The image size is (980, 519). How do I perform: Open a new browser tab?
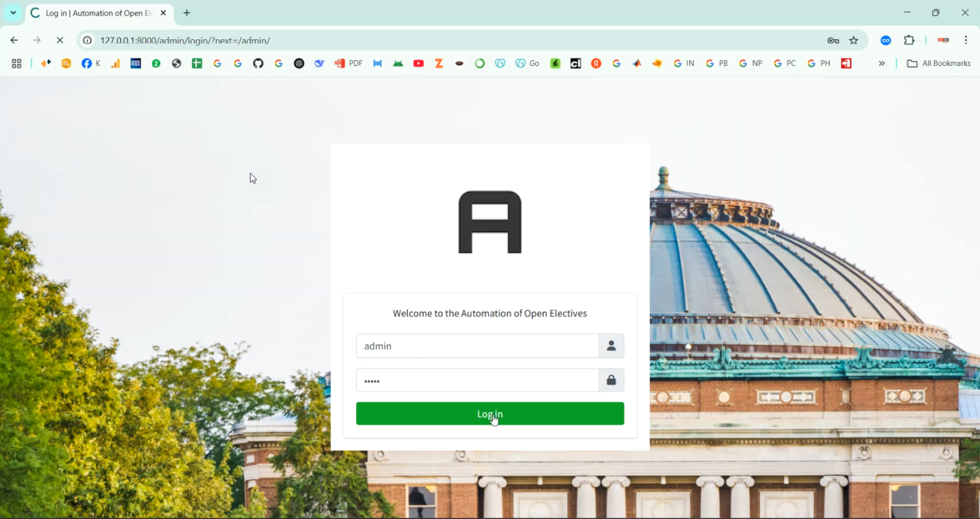click(x=187, y=13)
